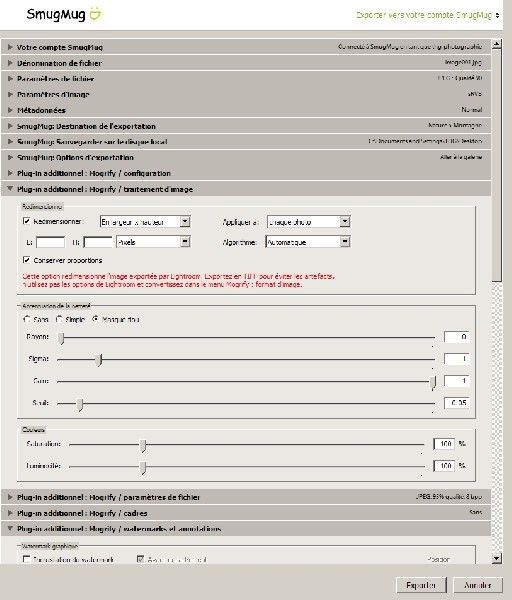This screenshot has width=512, height=600.
Task: Click the Sigma slider handle
Action: pyautogui.click(x=99, y=360)
